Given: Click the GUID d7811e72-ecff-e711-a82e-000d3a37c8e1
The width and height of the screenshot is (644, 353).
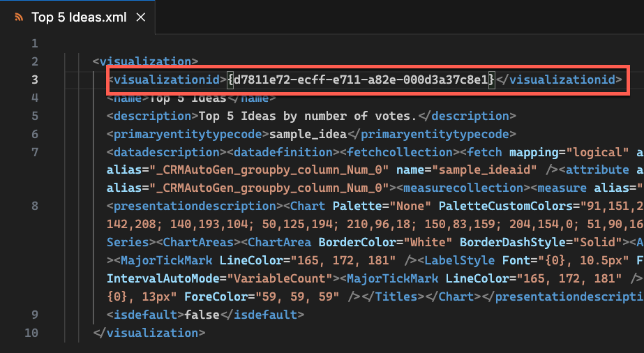Looking at the screenshot, I should pyautogui.click(x=361, y=80).
